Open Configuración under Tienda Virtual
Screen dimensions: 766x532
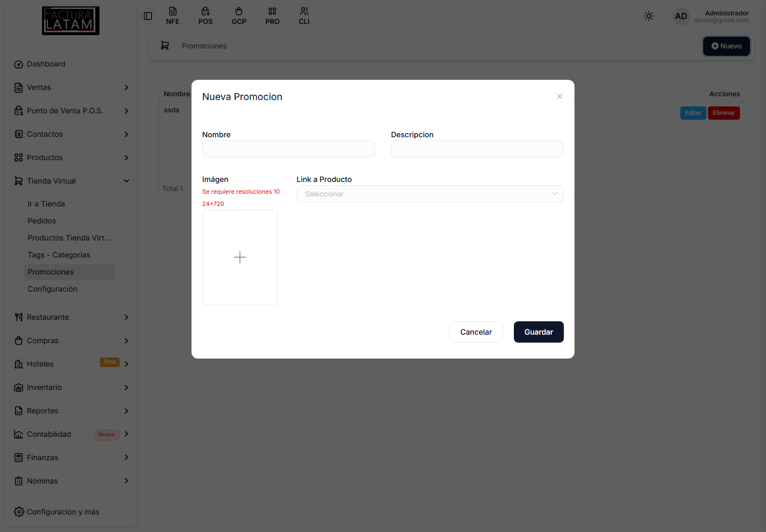coord(53,289)
